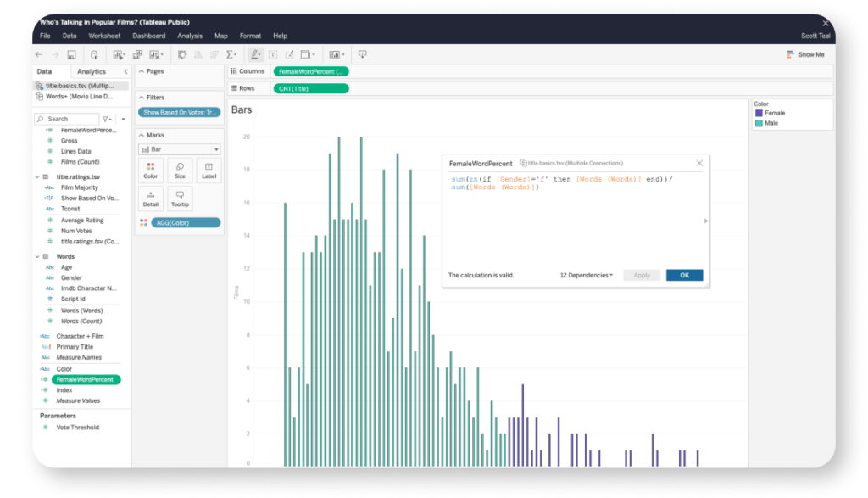This screenshot has width=868, height=498.
Task: Click the Redo forward arrow in toolbar
Action: click(x=55, y=54)
